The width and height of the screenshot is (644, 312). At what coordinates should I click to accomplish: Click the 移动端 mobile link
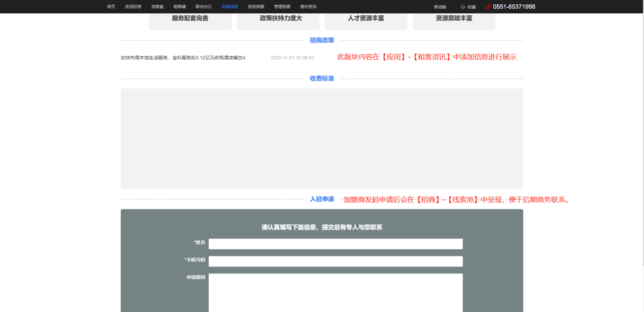(440, 7)
